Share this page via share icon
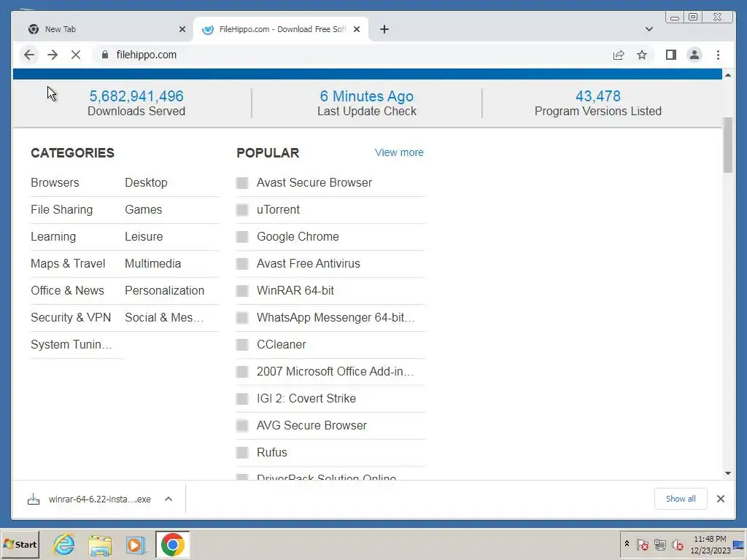747x560 pixels. pos(619,55)
